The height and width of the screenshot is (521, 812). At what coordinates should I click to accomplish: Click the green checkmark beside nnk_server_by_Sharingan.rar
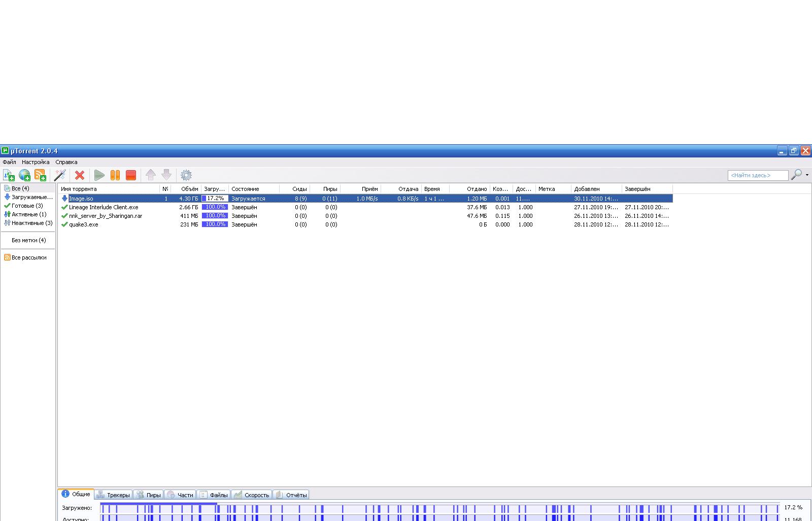click(x=64, y=216)
